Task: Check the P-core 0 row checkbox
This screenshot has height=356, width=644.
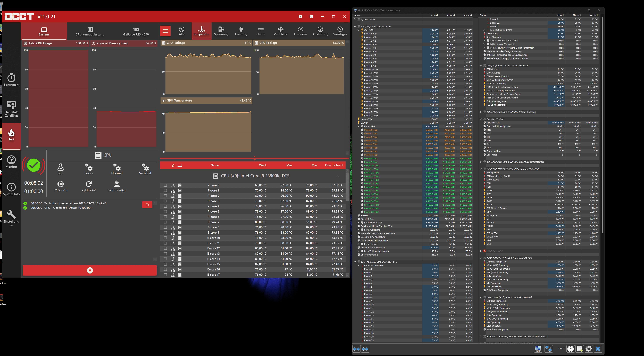Action: coord(165,185)
